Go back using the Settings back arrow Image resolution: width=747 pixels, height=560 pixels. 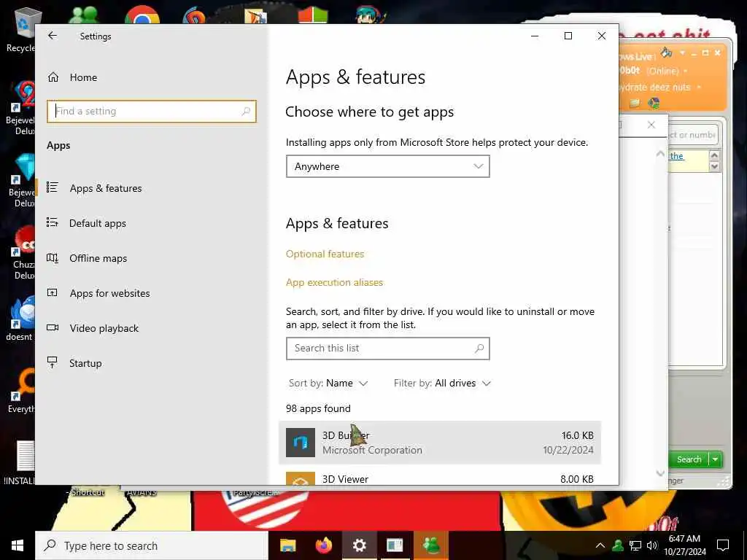tap(53, 36)
